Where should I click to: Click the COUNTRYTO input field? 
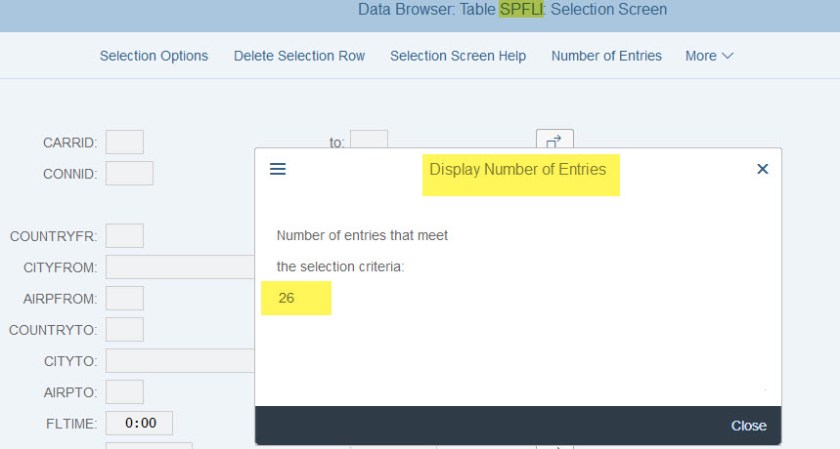125,329
